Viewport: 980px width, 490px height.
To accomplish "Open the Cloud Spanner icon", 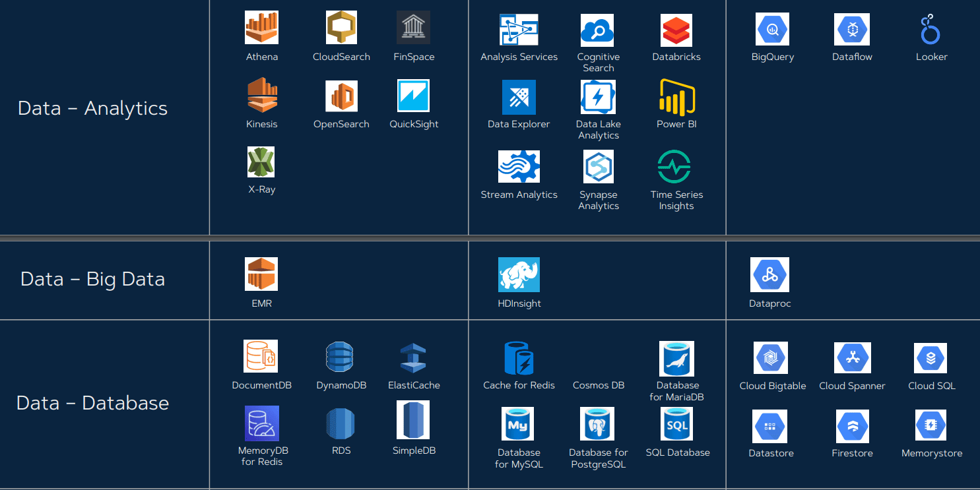I will point(851,356).
